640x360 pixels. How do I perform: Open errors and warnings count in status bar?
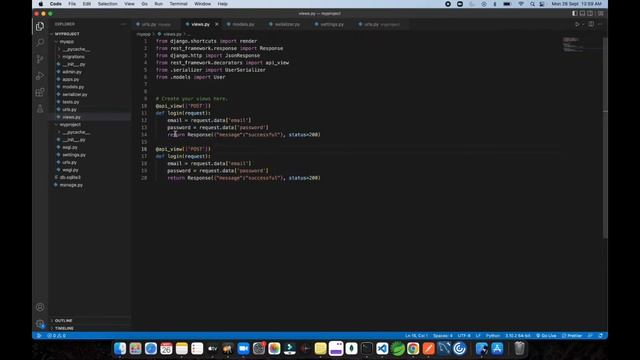coord(56,336)
